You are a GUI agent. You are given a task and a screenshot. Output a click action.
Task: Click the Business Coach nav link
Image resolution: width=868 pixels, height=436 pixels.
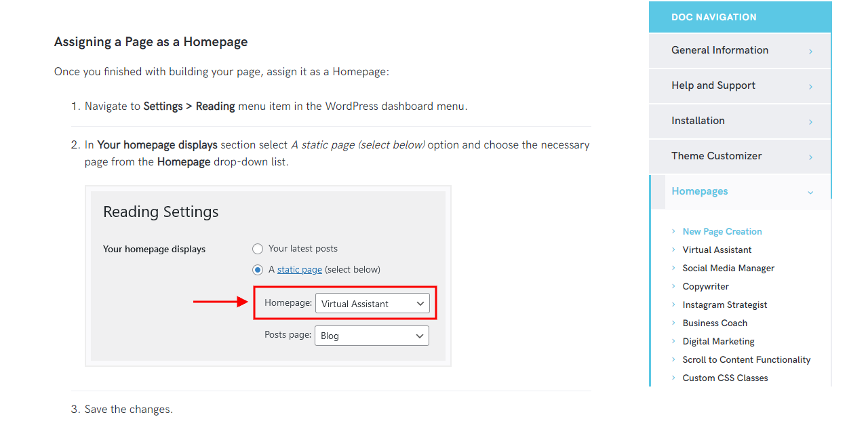pyautogui.click(x=715, y=323)
